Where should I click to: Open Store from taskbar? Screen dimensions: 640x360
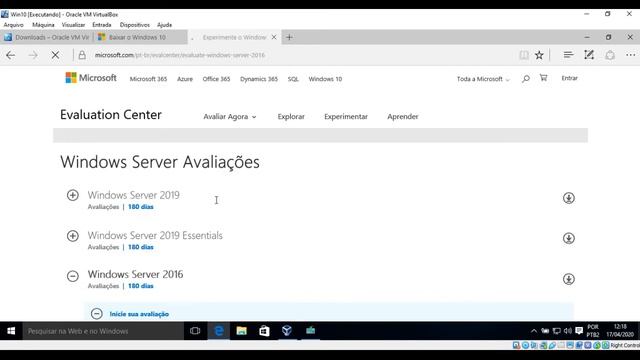pyautogui.click(x=264, y=331)
